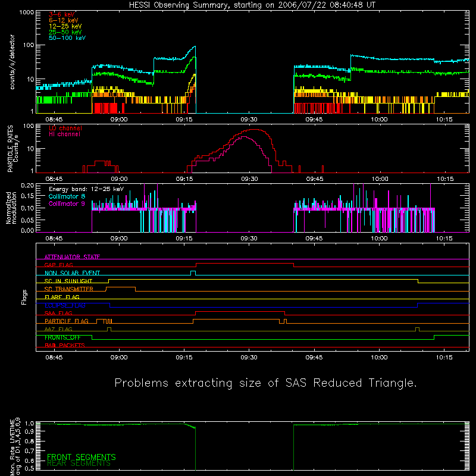Viewport: 476px width, 476px height.
Task: Select the REAR SEGMENTS legend entry
Action: (79, 464)
